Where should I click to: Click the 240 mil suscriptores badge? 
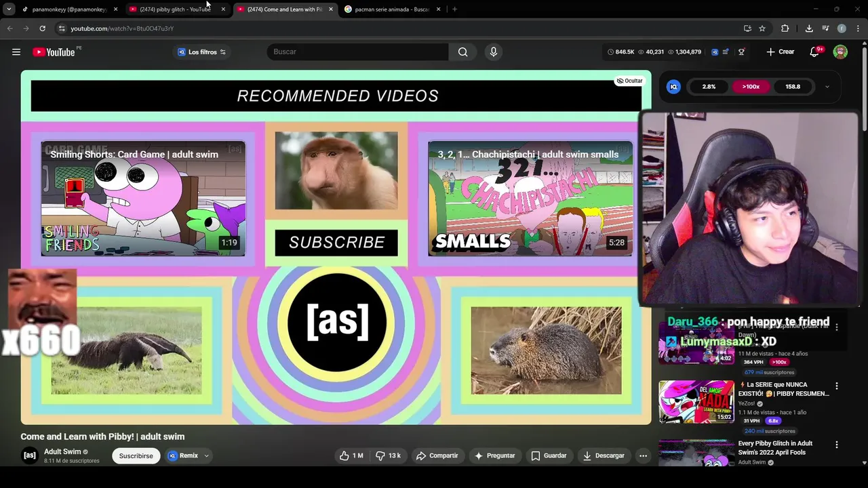770,431
